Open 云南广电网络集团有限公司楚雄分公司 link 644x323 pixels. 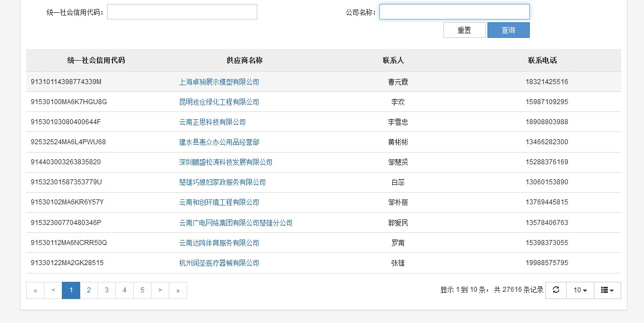click(x=236, y=223)
